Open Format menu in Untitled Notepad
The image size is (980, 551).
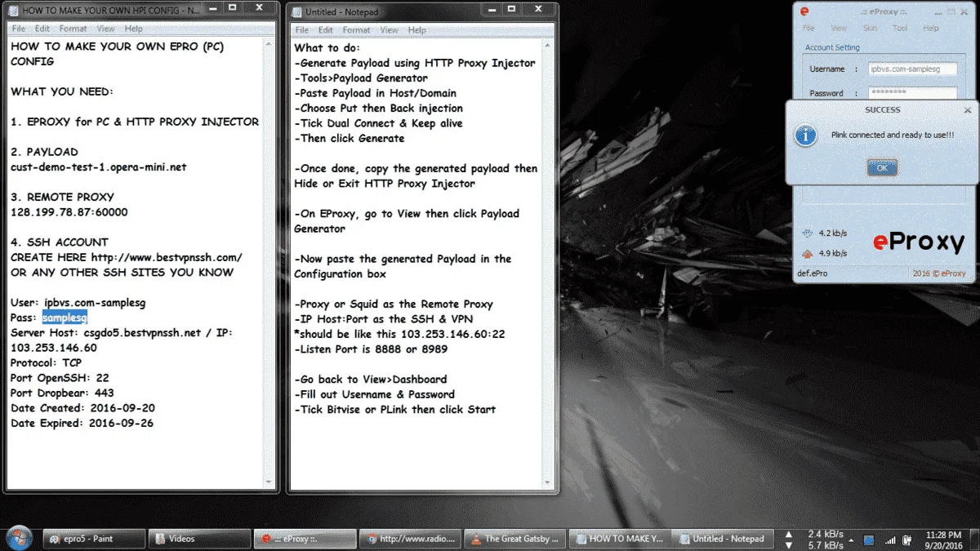click(x=357, y=30)
